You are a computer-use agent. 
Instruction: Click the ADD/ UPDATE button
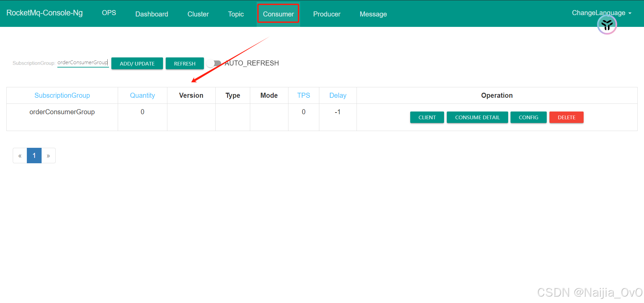pyautogui.click(x=137, y=63)
